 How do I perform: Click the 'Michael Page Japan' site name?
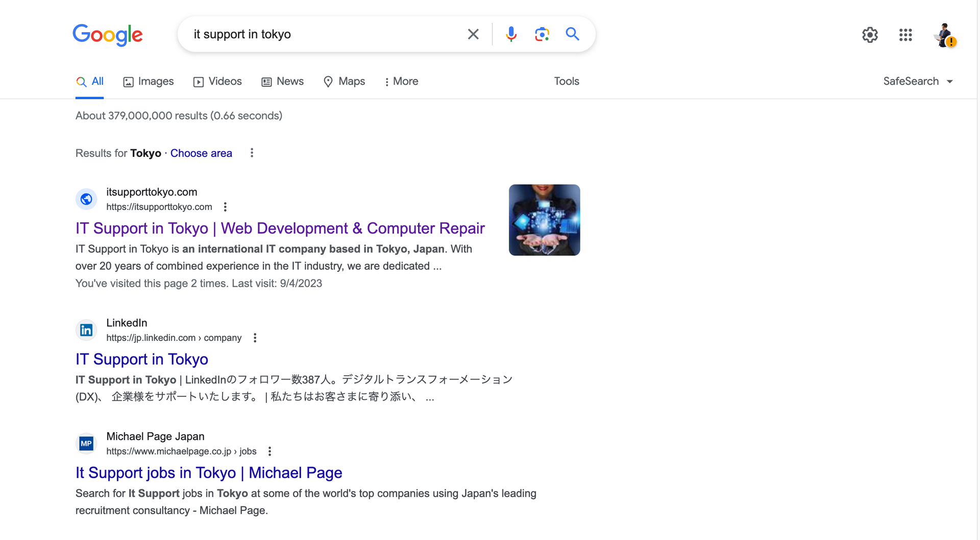pos(155,436)
